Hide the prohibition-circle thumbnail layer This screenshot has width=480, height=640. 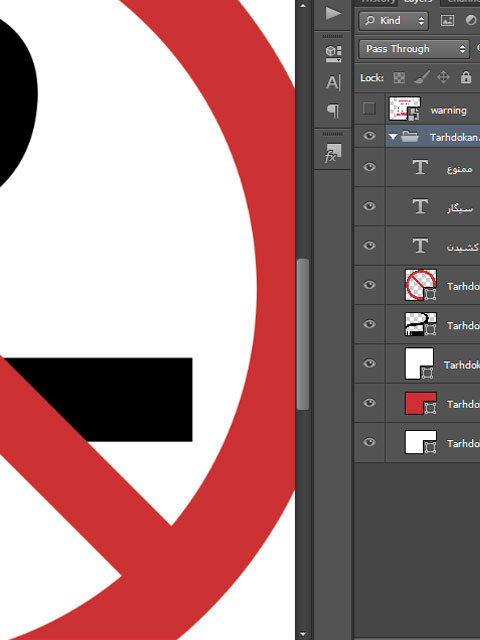click(369, 284)
